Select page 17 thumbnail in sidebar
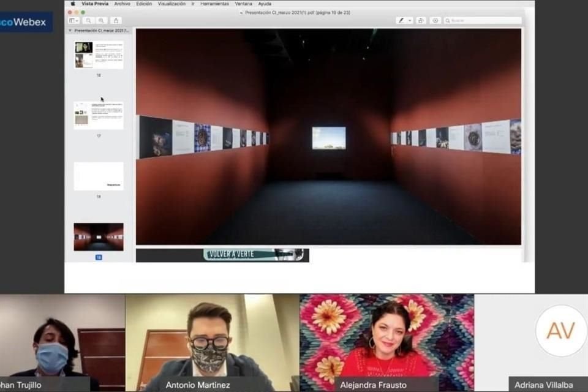588x392 pixels. tap(99, 115)
